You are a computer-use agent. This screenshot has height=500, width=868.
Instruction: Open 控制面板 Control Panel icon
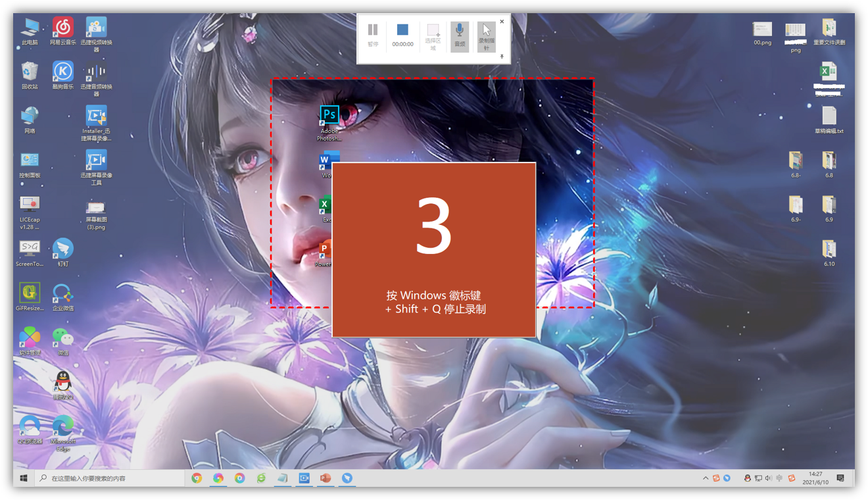click(30, 165)
